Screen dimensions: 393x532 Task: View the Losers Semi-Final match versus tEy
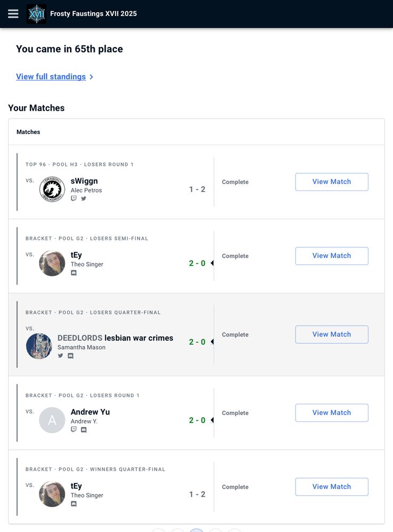click(331, 256)
